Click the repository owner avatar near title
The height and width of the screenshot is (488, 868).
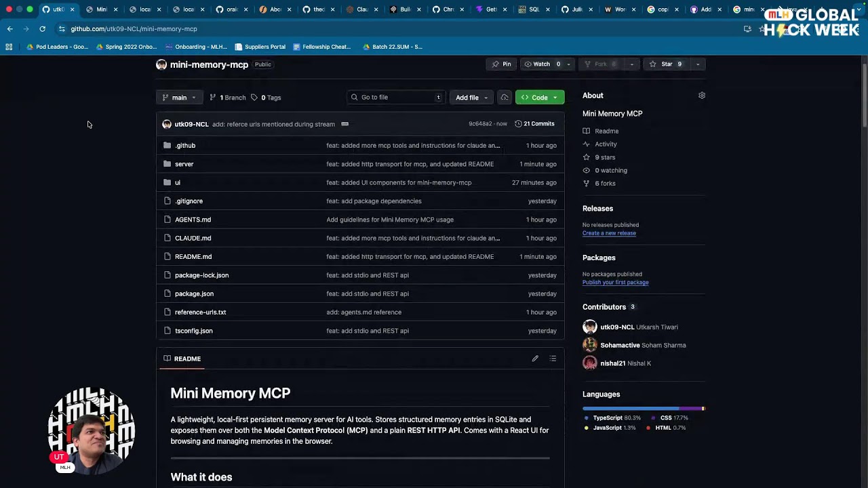(161, 64)
